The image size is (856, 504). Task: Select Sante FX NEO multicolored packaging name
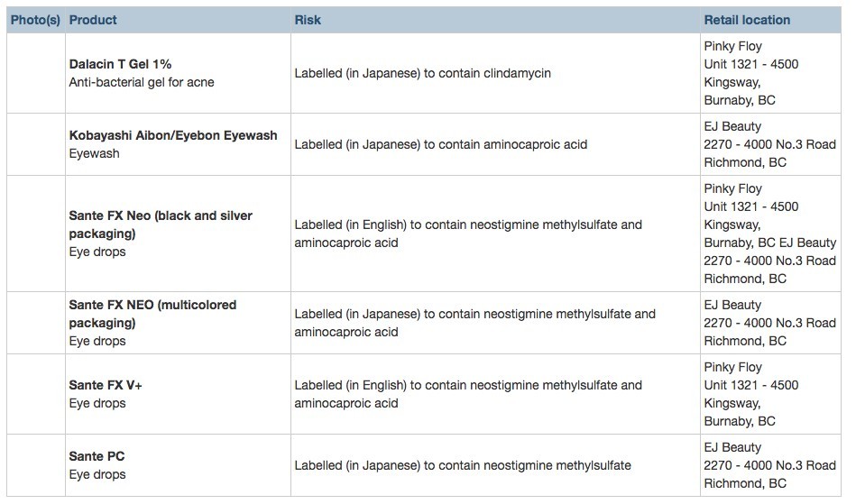pos(152,314)
